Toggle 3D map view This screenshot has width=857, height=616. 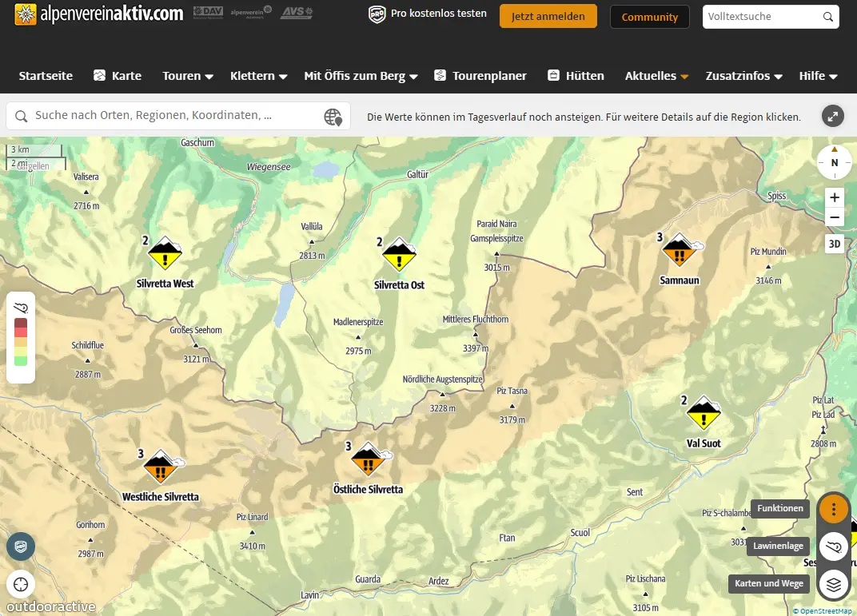[x=834, y=244]
